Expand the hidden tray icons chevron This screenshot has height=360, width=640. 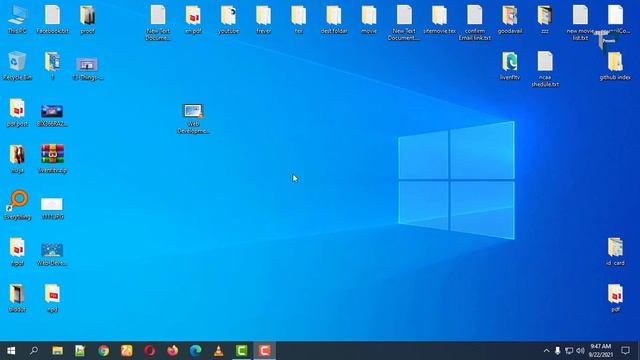(x=547, y=351)
